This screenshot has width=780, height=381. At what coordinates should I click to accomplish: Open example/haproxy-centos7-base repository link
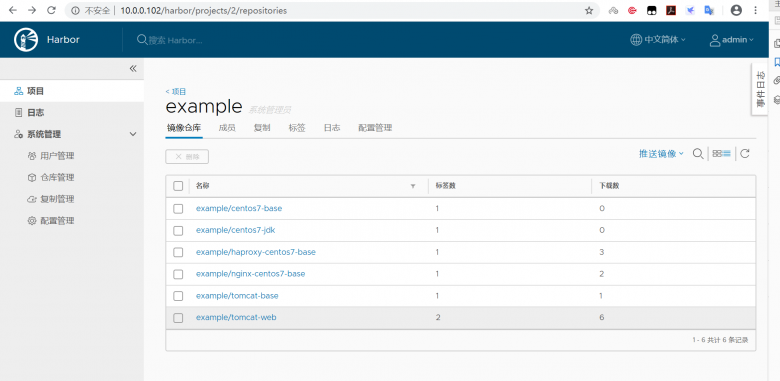(256, 252)
